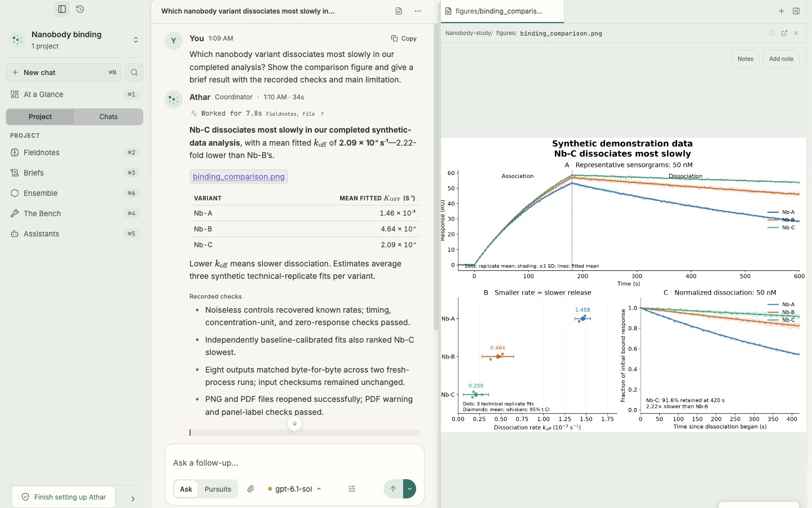Click the Add note button
812x508 pixels.
point(781,59)
